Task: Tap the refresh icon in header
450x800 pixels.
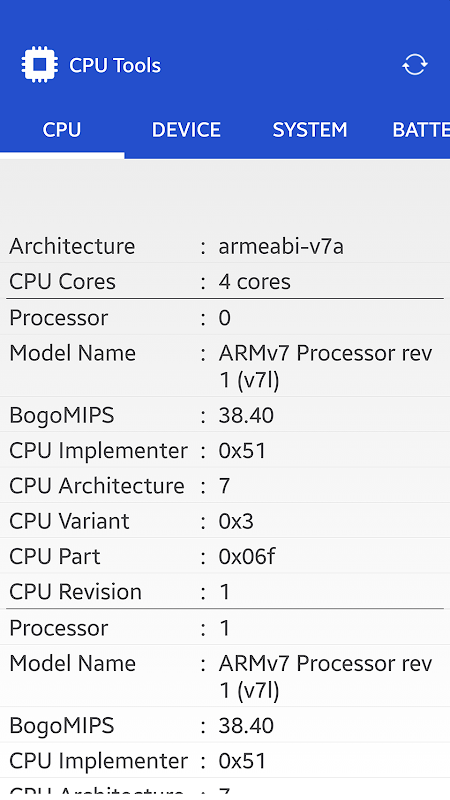Action: pos(414,65)
